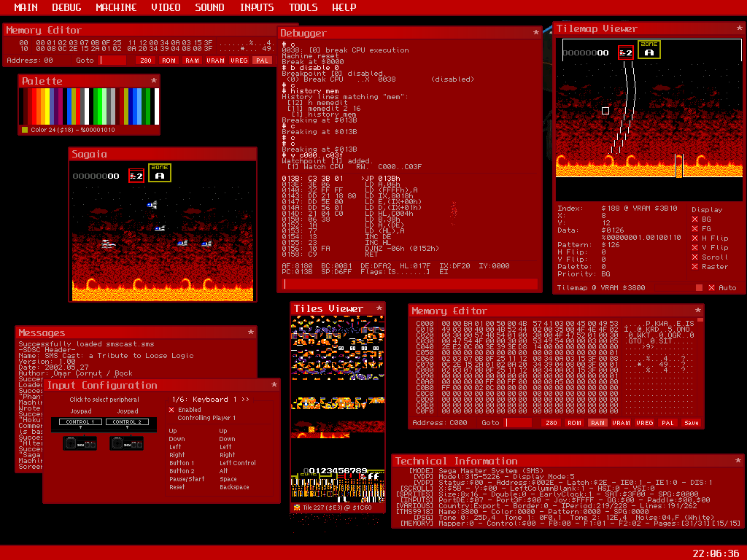Click the CONTROL 1 port label
This screenshot has height=560, width=747.
coord(80,422)
